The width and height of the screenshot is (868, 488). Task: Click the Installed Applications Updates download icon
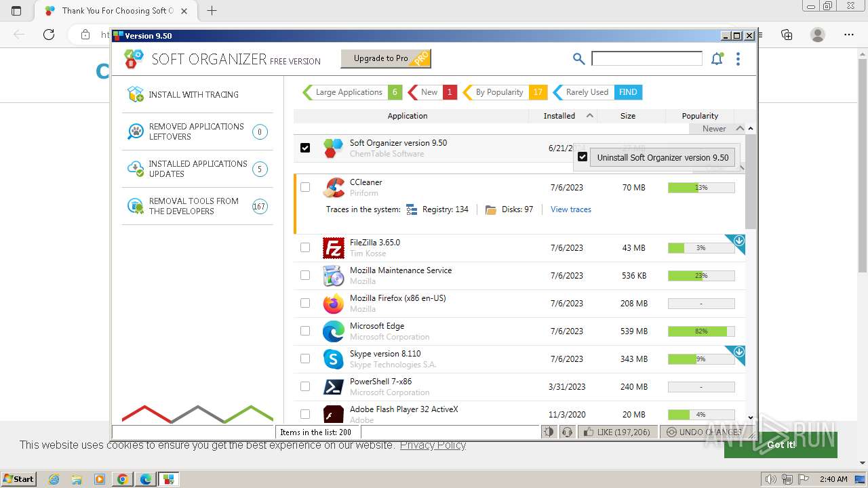coord(136,169)
